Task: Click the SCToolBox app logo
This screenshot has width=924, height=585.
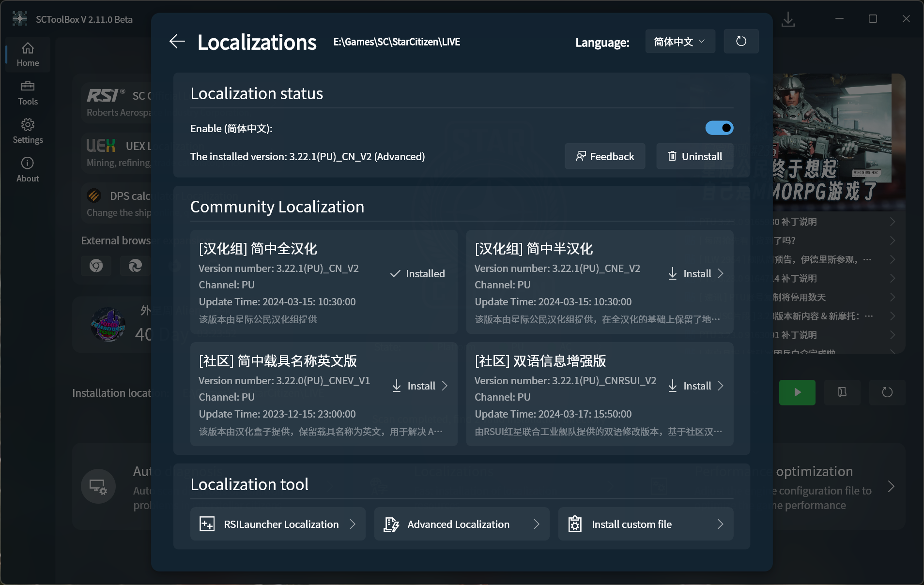Action: [x=19, y=19]
